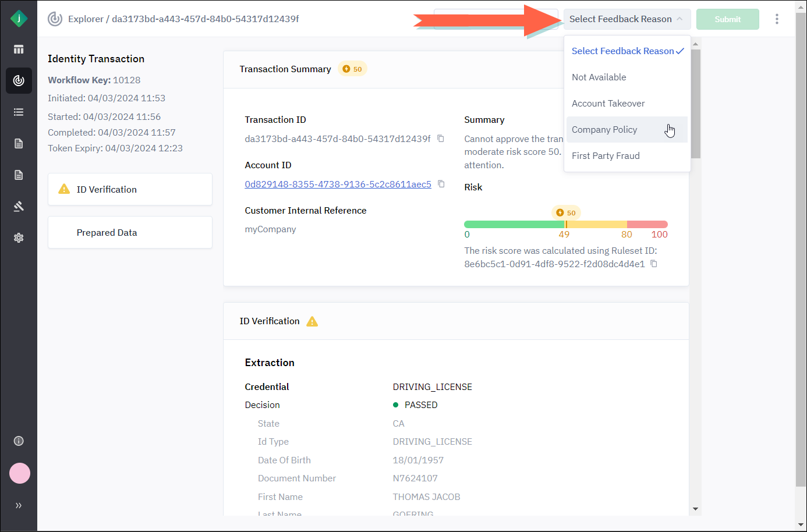Collapse the Select Feedback Reason dropdown
The height and width of the screenshot is (532, 807).
pyautogui.click(x=627, y=19)
